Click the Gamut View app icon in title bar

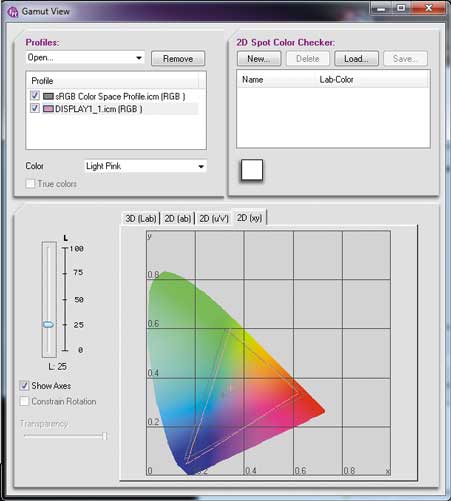click(13, 12)
